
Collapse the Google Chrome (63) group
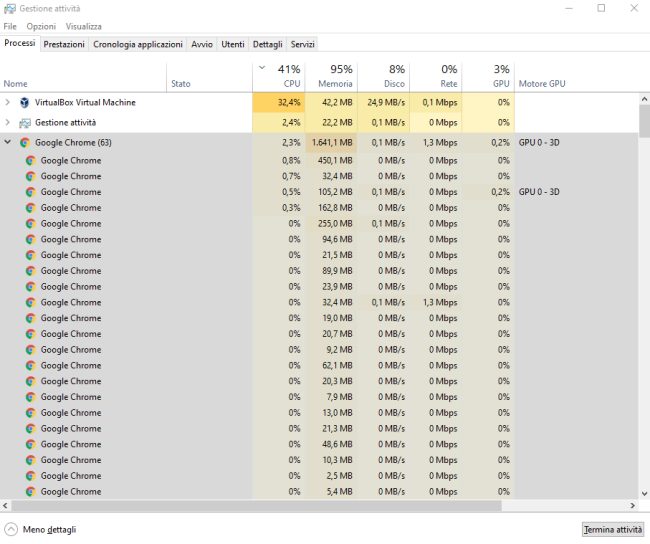7,142
